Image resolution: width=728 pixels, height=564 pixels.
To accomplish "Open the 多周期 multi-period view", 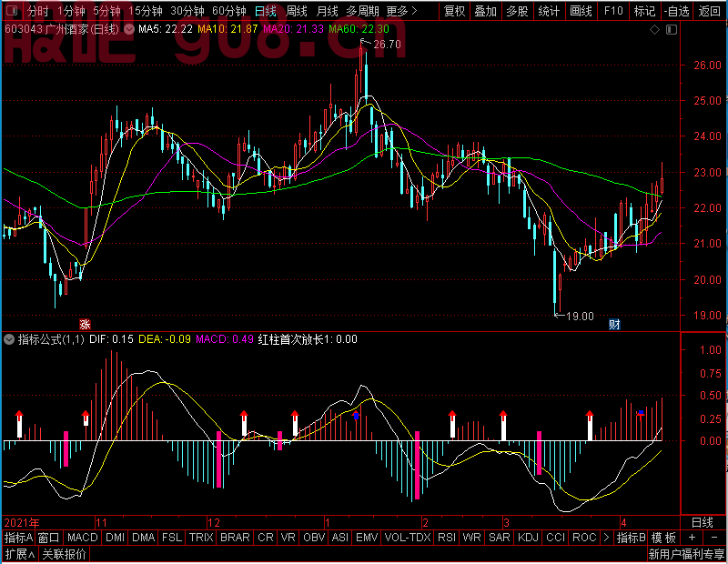I will [x=362, y=11].
